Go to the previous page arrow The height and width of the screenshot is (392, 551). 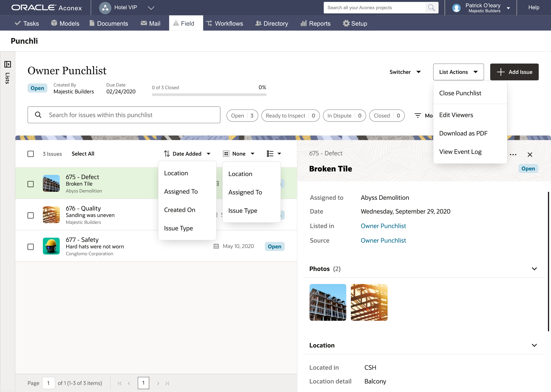129,383
